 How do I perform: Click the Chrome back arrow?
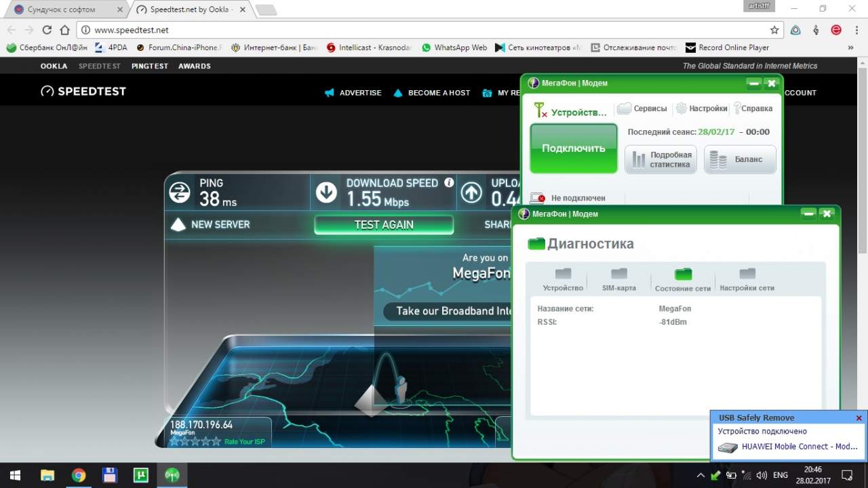point(12,30)
